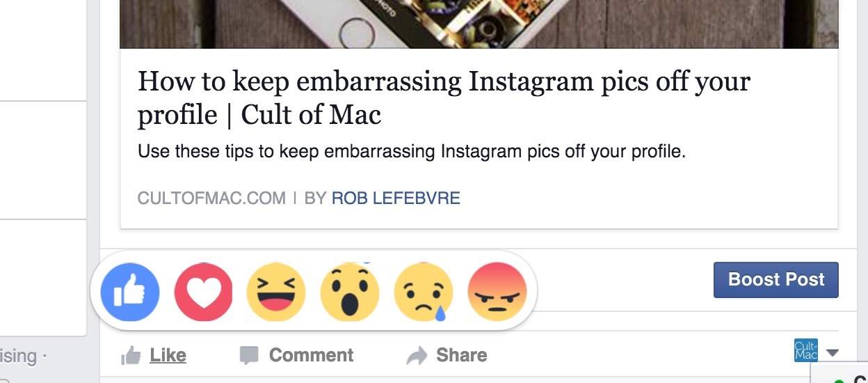Click the Comment label under the post

coord(311,355)
